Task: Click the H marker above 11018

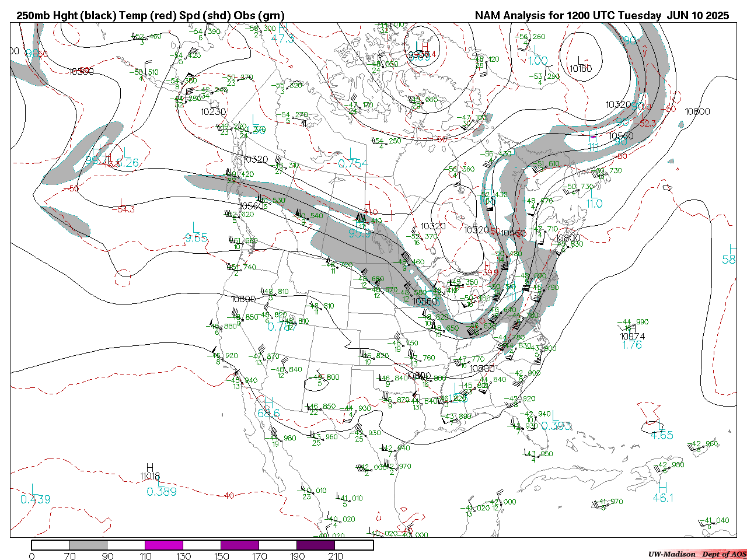Action: click(150, 467)
